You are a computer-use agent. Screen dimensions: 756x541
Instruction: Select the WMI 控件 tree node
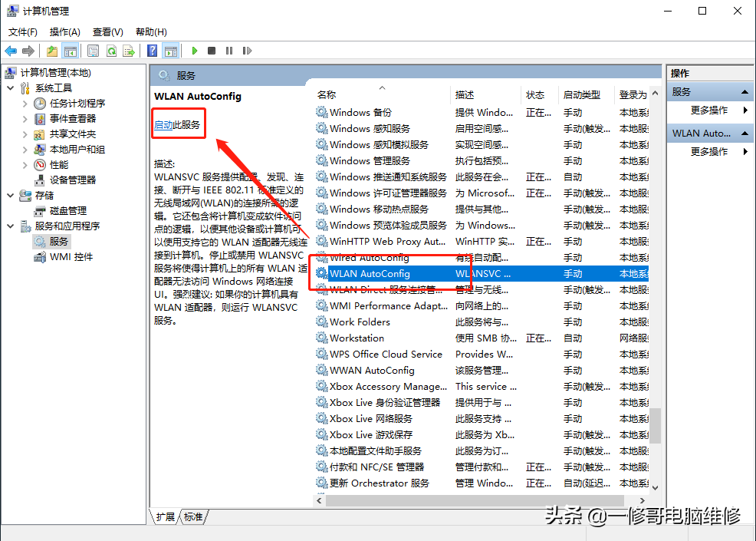(71, 257)
